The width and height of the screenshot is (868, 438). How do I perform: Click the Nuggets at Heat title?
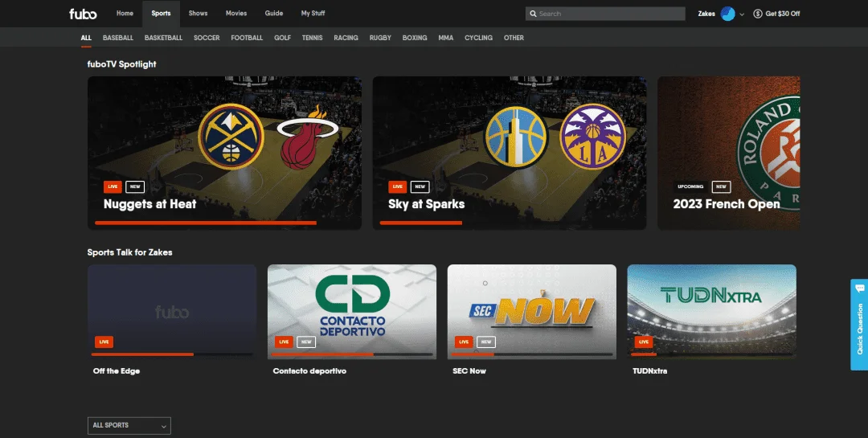point(150,204)
